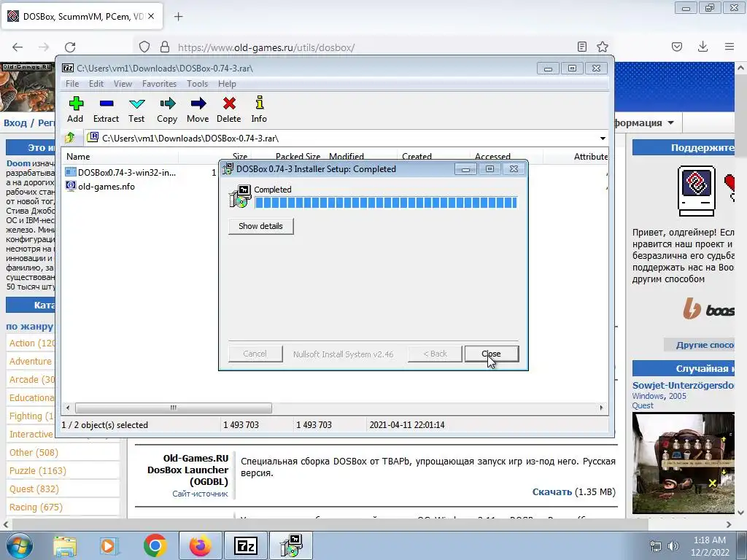Viewport: 747px width, 560px height.
Task: Open the Edit menu in 7-Zip
Action: (x=96, y=84)
